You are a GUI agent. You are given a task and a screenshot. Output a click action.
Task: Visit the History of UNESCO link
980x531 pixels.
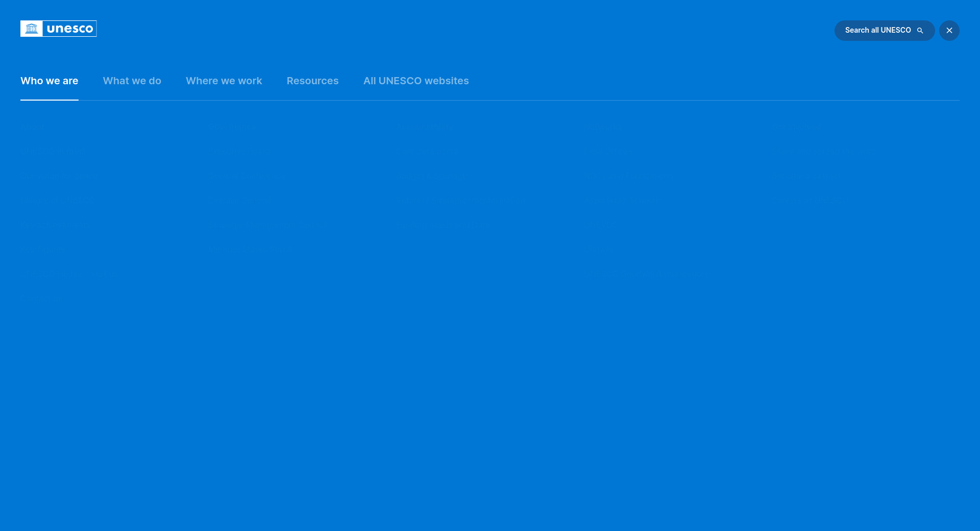(x=58, y=201)
